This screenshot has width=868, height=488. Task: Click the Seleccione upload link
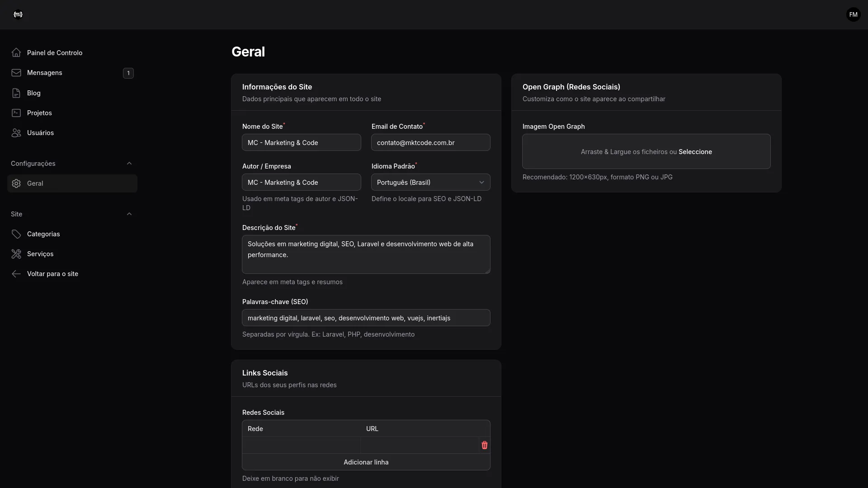pos(695,152)
